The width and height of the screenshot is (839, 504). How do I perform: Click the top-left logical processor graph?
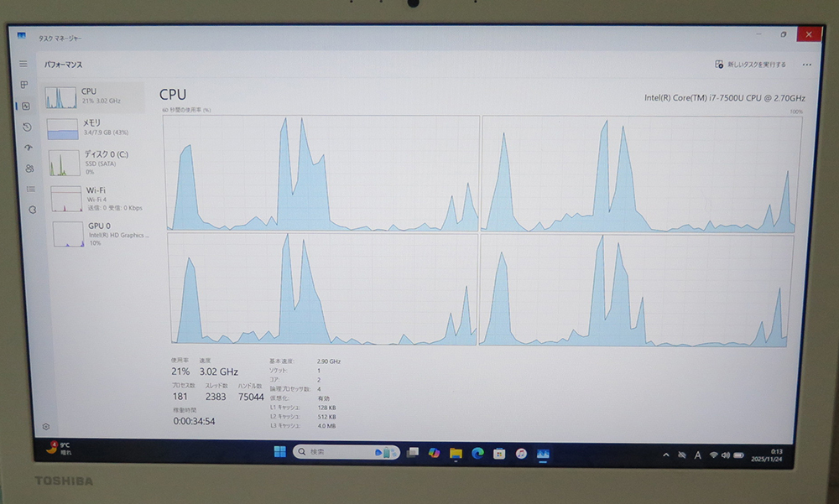click(x=322, y=174)
